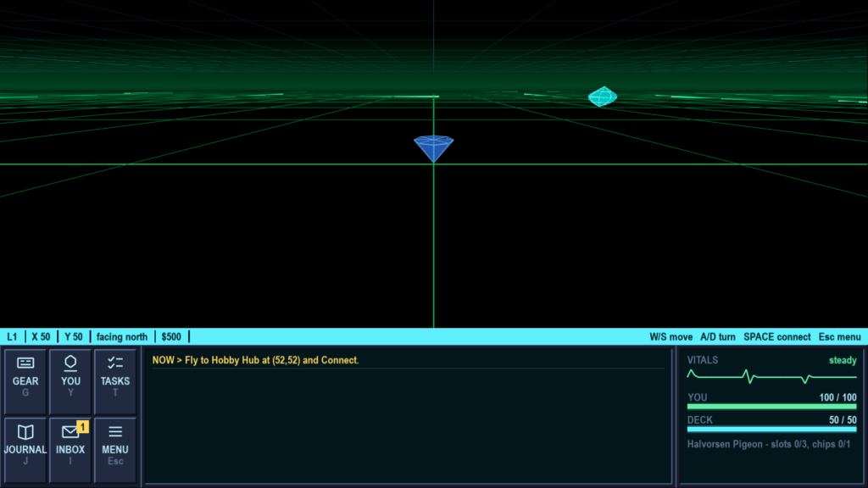Click the '50 / 50' deck value
The height and width of the screenshot is (488, 868).
point(843,420)
